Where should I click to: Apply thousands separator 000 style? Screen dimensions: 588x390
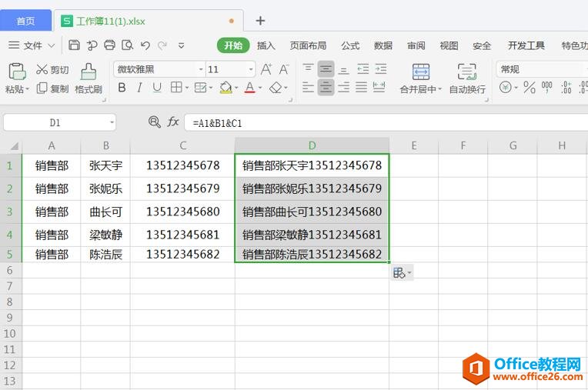546,87
